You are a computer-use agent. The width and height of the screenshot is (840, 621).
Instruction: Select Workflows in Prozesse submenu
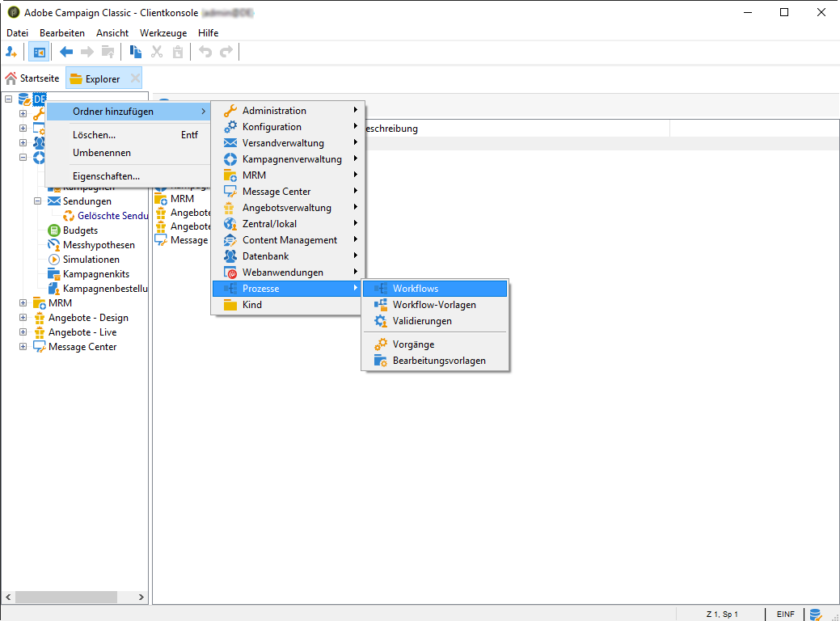435,289
